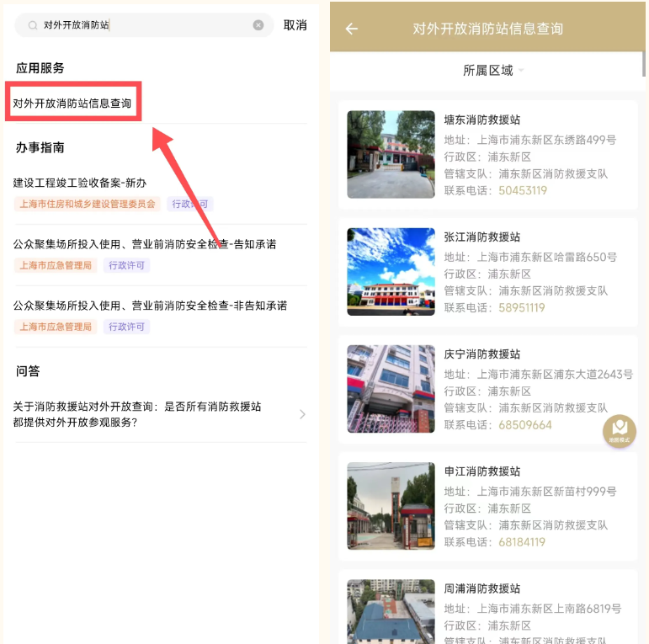Click the 上海市住房和城乡建设管理委员会 tag

pyautogui.click(x=87, y=204)
